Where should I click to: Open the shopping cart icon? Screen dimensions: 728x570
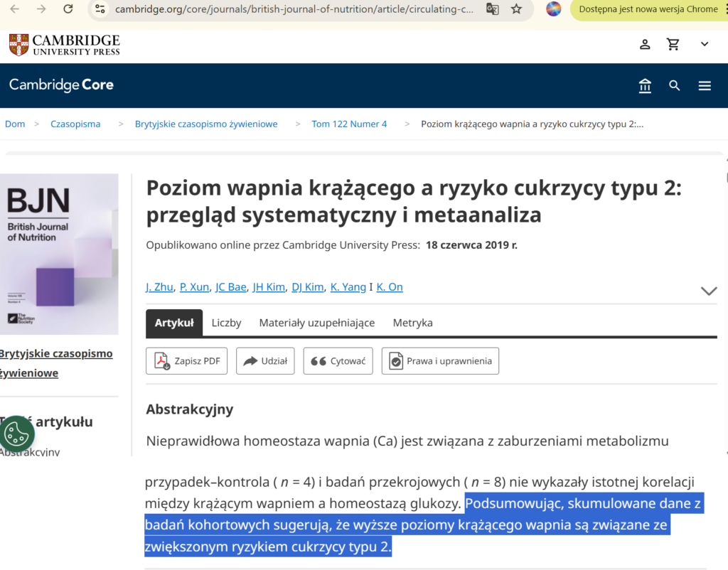[x=673, y=44]
